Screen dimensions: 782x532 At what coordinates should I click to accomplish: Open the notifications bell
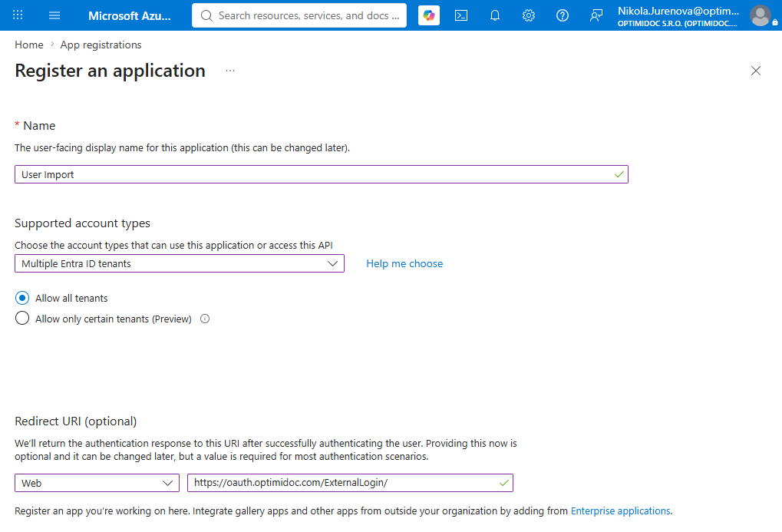[x=495, y=15]
